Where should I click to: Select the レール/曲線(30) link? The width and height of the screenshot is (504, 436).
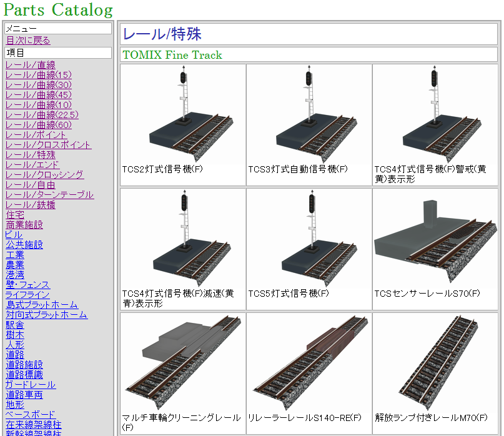[39, 85]
